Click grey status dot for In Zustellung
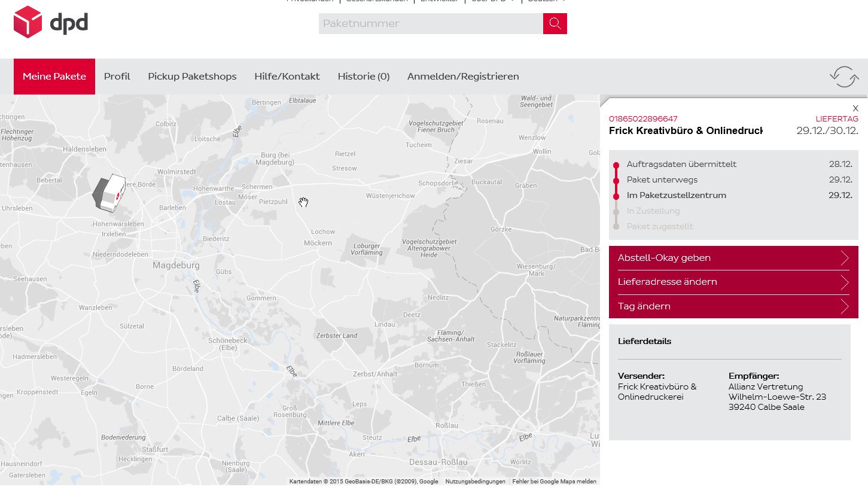The image size is (868, 496). point(616,211)
